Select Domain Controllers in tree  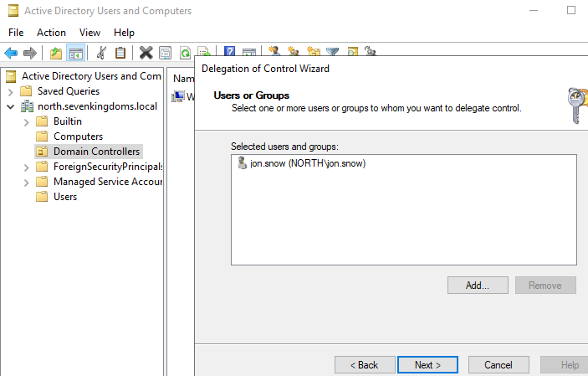[x=96, y=152]
